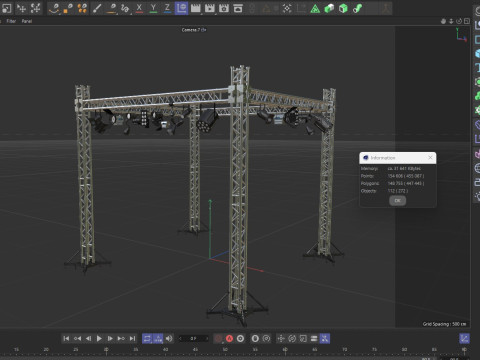The width and height of the screenshot is (480, 360).
Task: Open the Panel menu of the viewport
Action: [x=27, y=21]
